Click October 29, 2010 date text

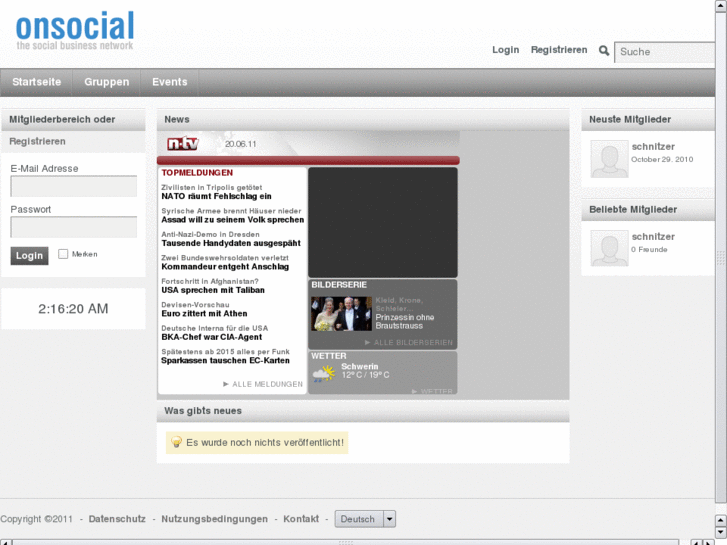pos(662,160)
